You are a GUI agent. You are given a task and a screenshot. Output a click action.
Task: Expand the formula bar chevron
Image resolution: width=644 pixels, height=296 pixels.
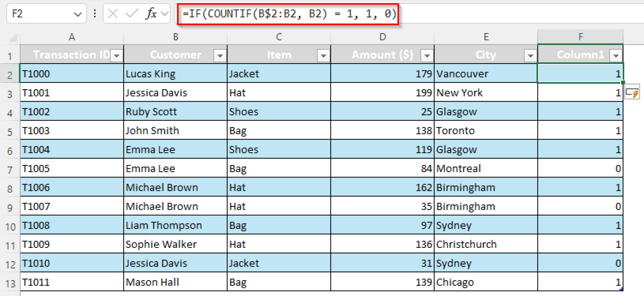click(164, 14)
